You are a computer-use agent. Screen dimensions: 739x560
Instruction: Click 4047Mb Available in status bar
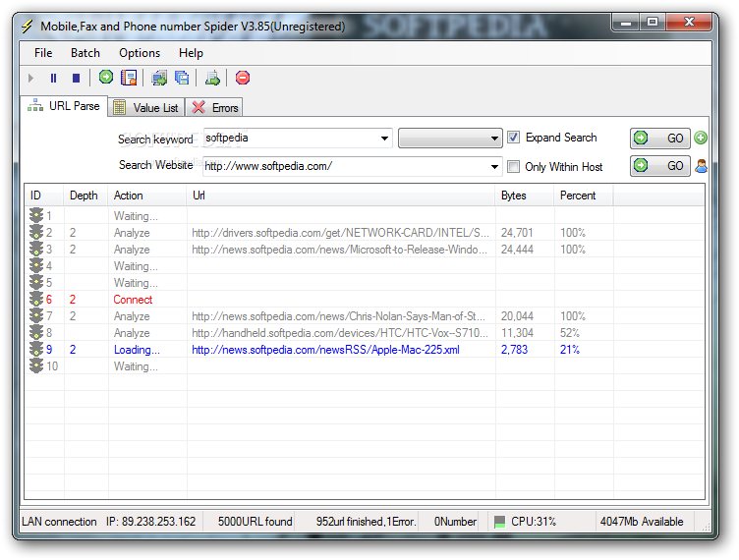tap(642, 522)
